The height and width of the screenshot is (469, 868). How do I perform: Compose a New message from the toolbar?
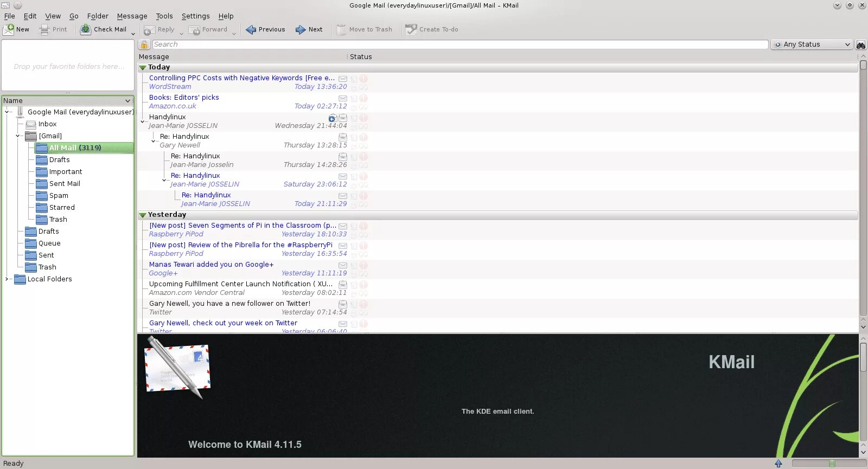(16, 29)
